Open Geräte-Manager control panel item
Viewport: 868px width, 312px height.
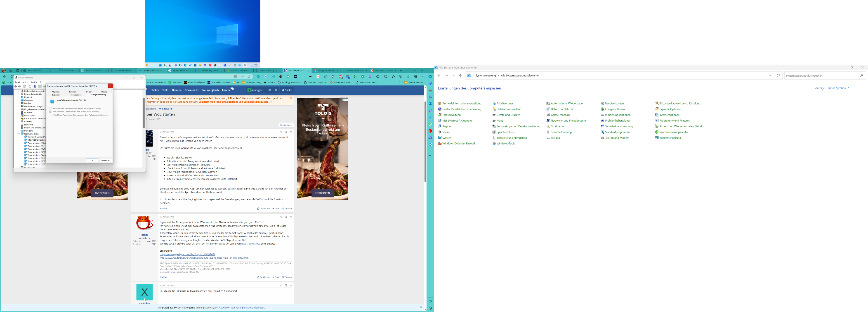560,115
